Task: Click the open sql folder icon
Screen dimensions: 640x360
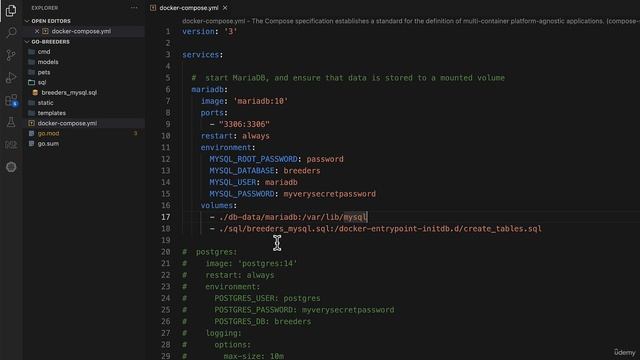Action: [31, 82]
